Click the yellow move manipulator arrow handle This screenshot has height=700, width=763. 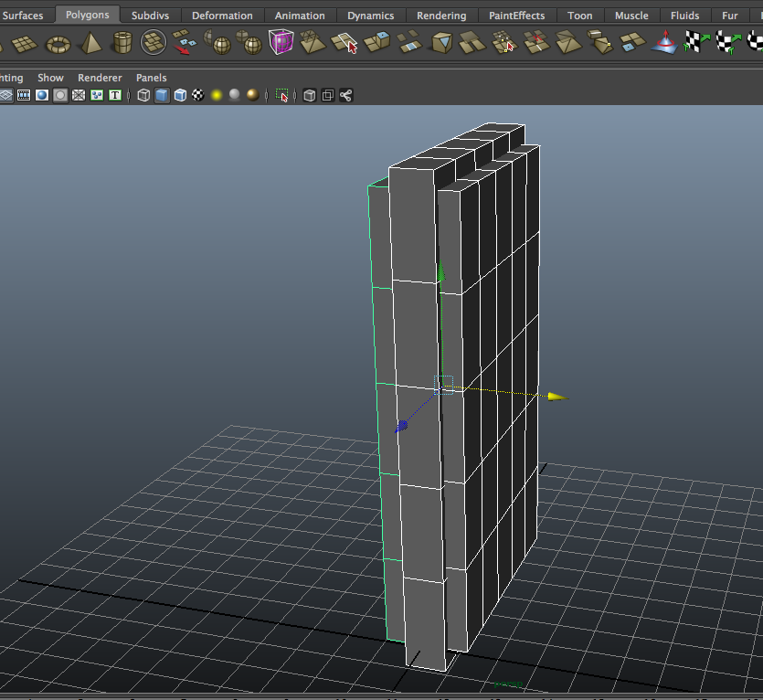[557, 397]
